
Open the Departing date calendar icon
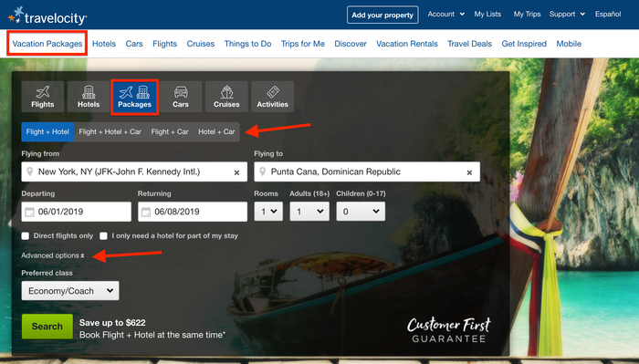click(x=29, y=213)
